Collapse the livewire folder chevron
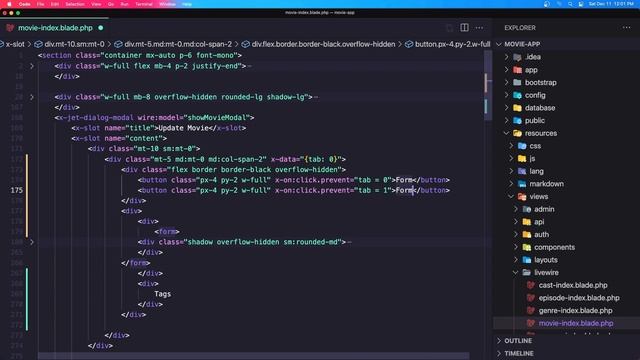 (x=516, y=272)
